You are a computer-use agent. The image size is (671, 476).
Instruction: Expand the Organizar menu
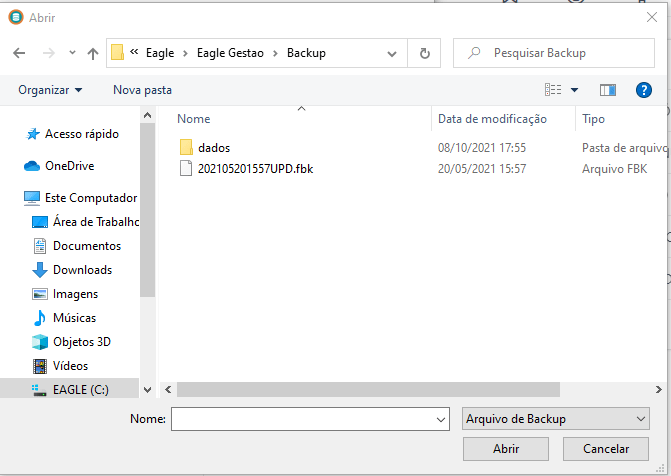(50, 90)
